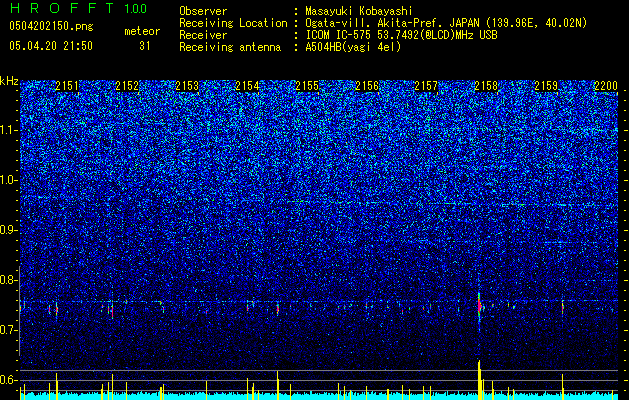This screenshot has width=629, height=400.
Task: Click the antenna A504HB(yagi 4el) text
Action: 353,47
